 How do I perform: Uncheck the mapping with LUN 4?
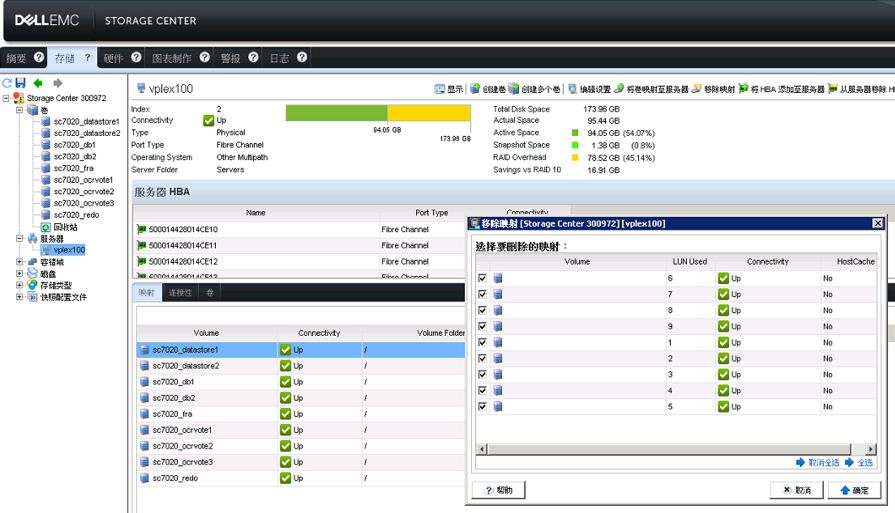pyautogui.click(x=482, y=390)
